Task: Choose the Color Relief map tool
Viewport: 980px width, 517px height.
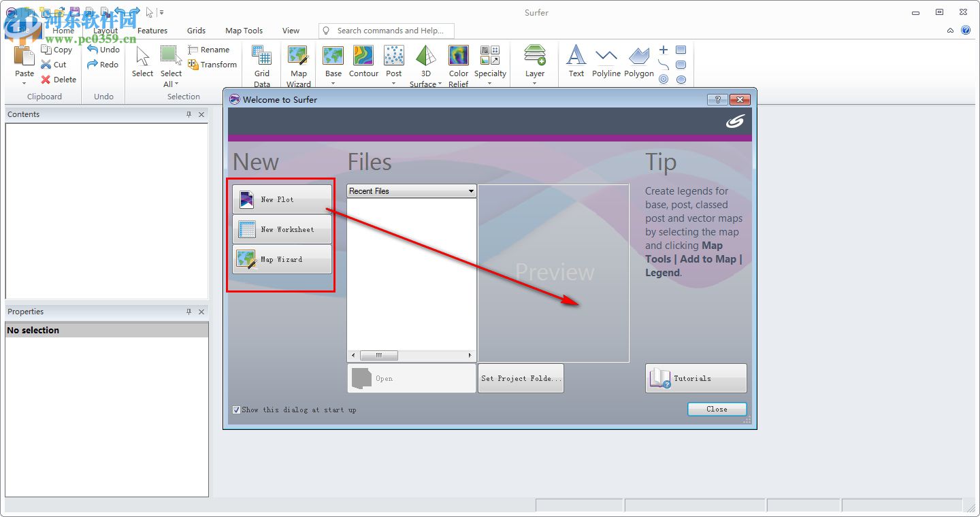Action: coord(459,67)
